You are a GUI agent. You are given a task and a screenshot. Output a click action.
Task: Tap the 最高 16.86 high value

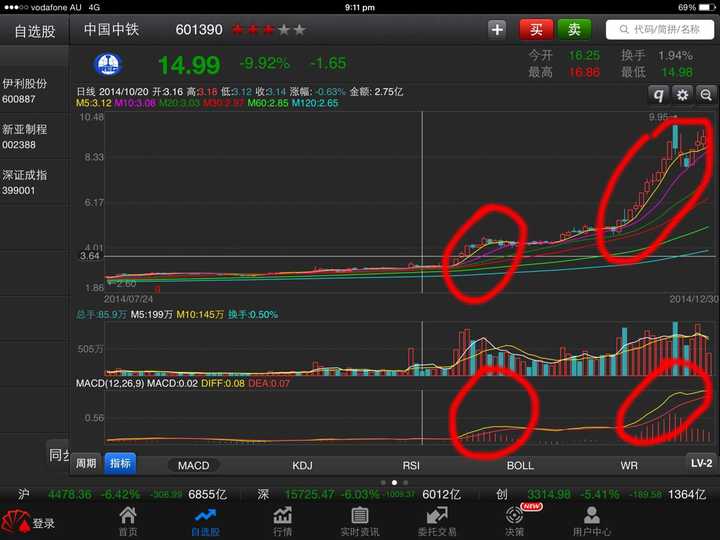(x=564, y=72)
